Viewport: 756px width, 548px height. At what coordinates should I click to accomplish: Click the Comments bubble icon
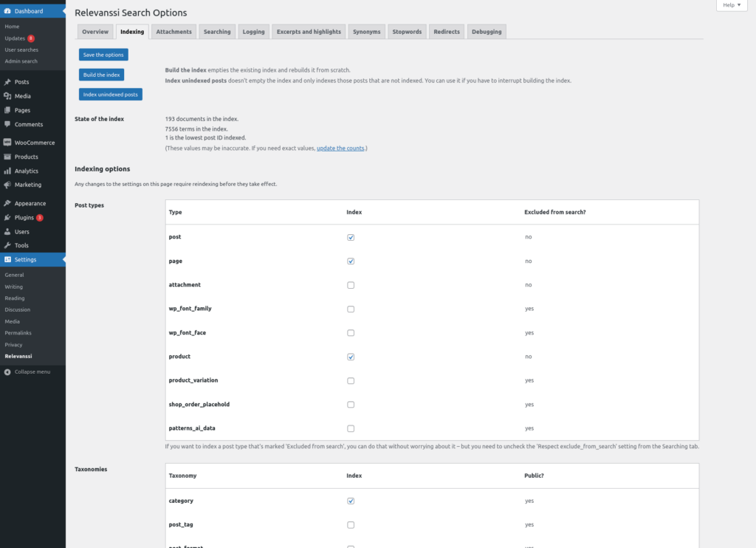[x=7, y=124]
